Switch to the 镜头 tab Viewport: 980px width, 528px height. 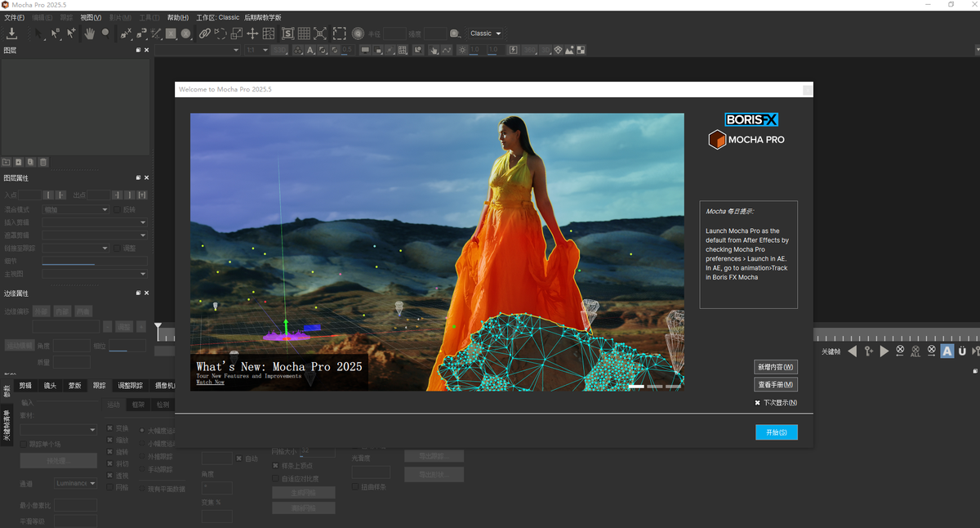pos(50,386)
